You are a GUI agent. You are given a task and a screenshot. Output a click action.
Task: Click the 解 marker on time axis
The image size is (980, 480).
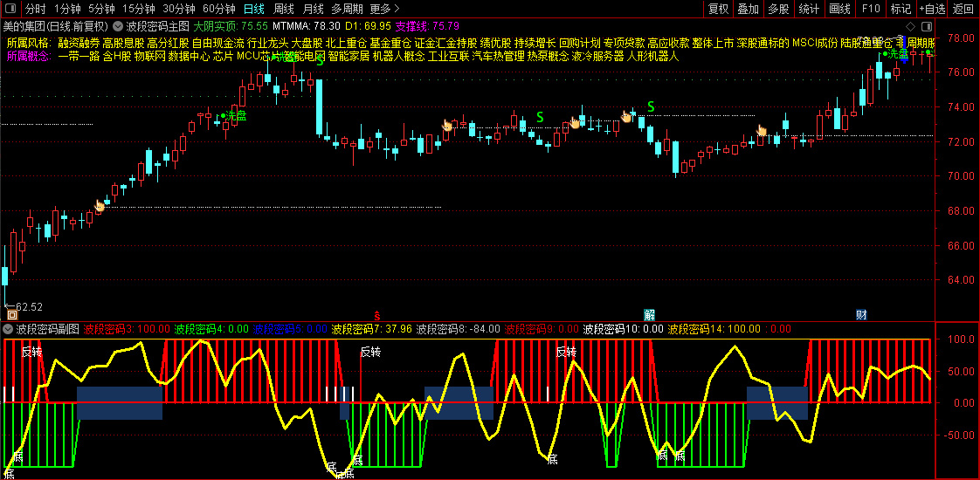649,314
